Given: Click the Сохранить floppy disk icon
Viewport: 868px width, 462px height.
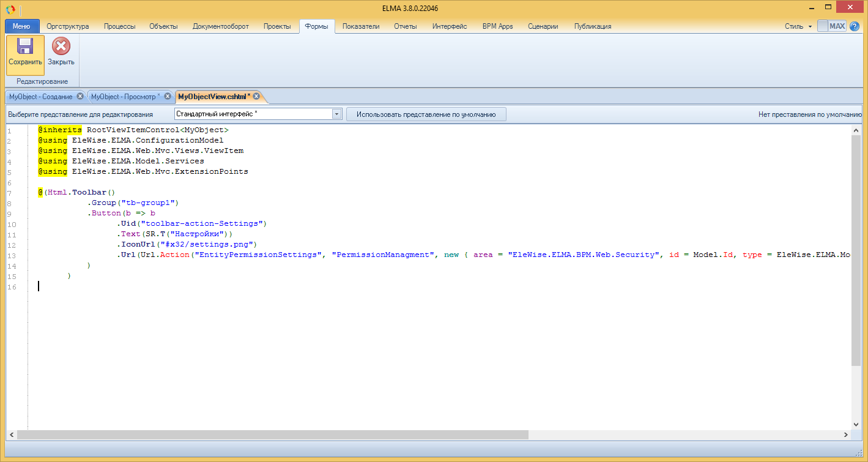Looking at the screenshot, I should coord(25,47).
